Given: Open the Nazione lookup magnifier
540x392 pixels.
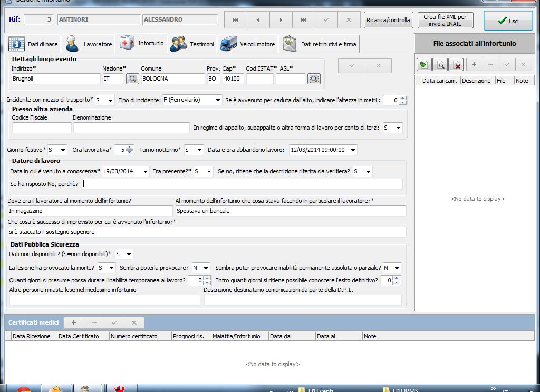Looking at the screenshot, I should point(132,79).
